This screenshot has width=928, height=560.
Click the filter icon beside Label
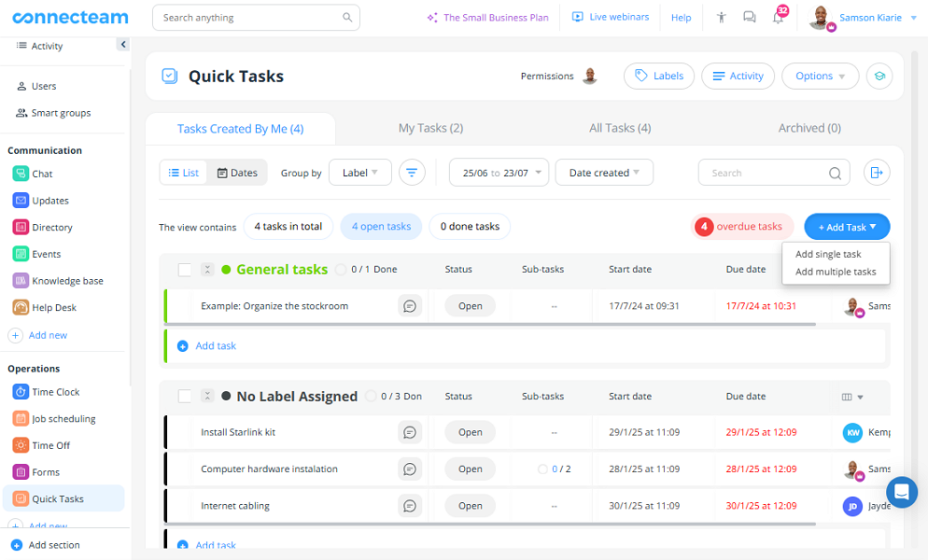(x=412, y=173)
